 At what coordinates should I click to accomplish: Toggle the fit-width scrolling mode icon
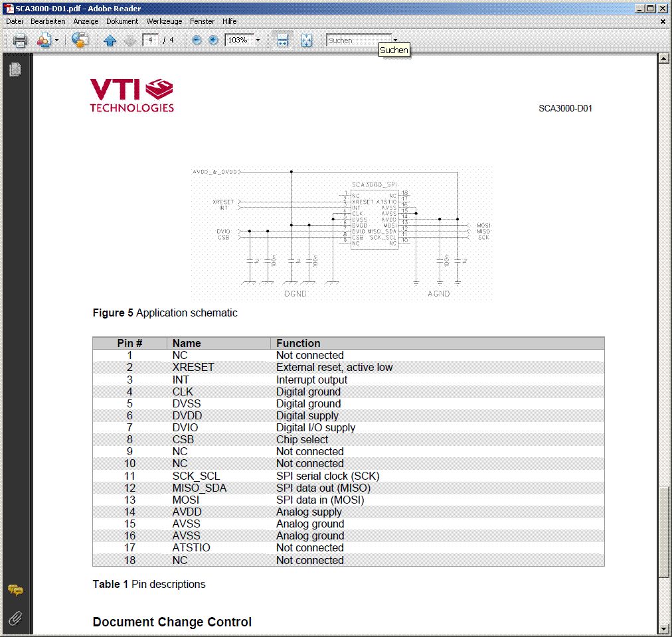coord(282,40)
